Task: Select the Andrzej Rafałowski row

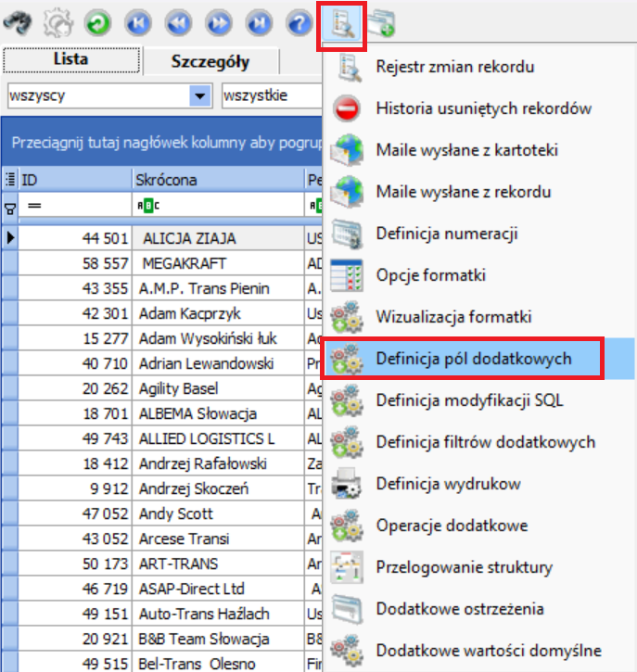Action: (162, 463)
